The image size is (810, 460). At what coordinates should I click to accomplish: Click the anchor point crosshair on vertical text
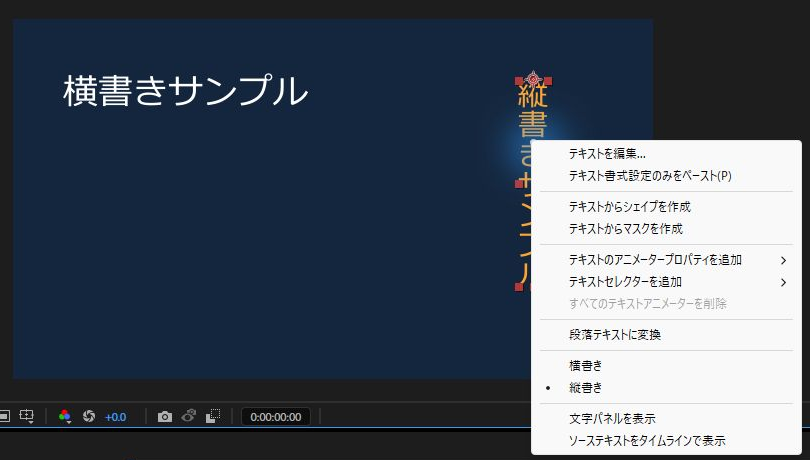coord(533,79)
